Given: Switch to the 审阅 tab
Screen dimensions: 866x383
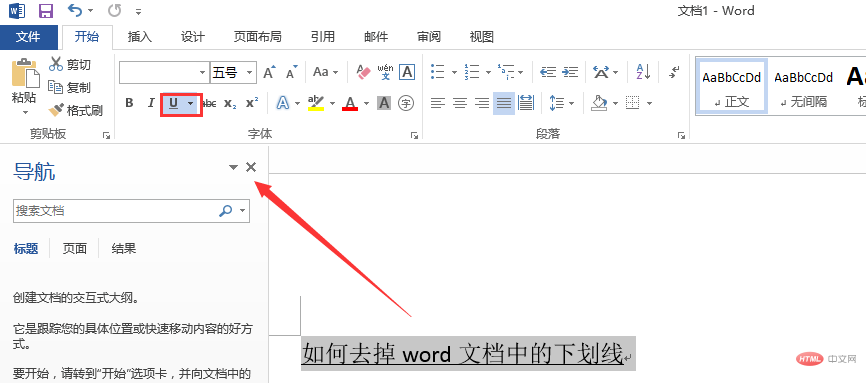Looking at the screenshot, I should click(x=429, y=37).
